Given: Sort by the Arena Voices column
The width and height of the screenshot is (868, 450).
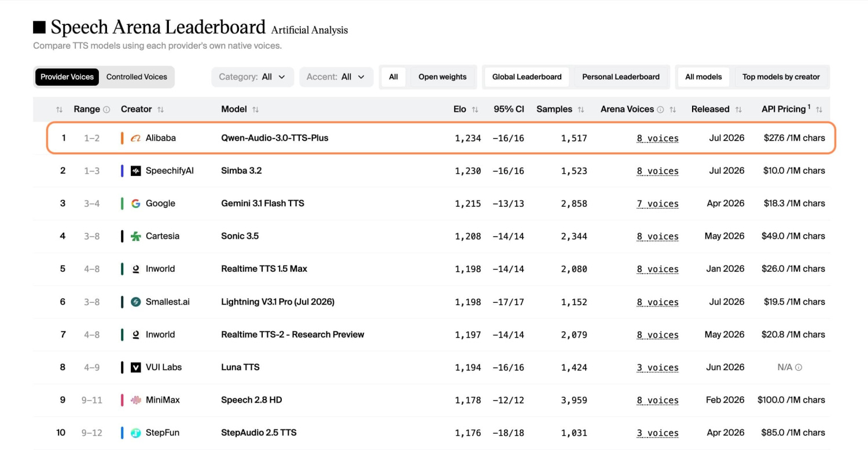Looking at the screenshot, I should click(673, 109).
